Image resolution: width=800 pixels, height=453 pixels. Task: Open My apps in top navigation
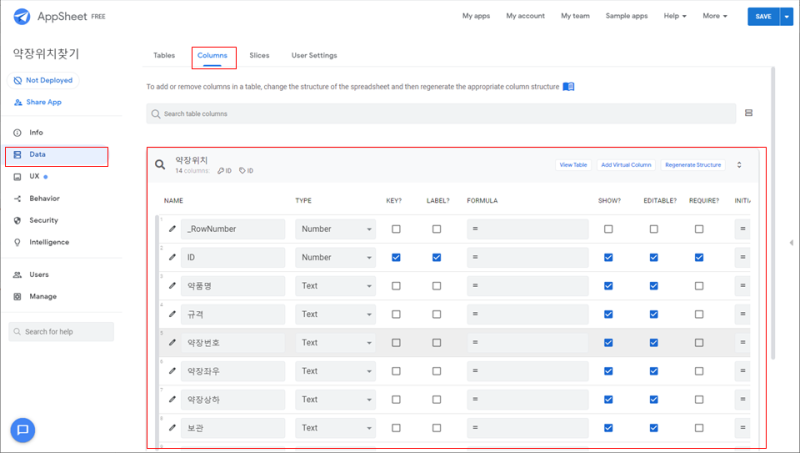(x=476, y=16)
